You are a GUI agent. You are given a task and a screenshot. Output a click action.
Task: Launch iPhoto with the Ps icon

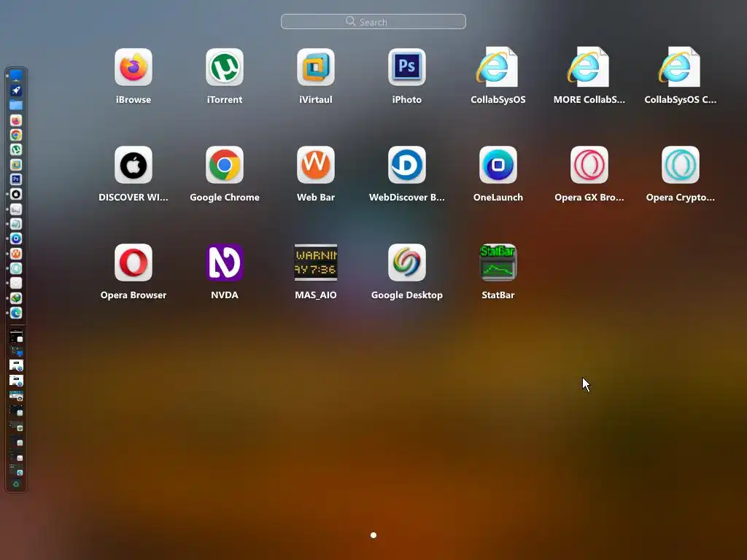coord(407,67)
